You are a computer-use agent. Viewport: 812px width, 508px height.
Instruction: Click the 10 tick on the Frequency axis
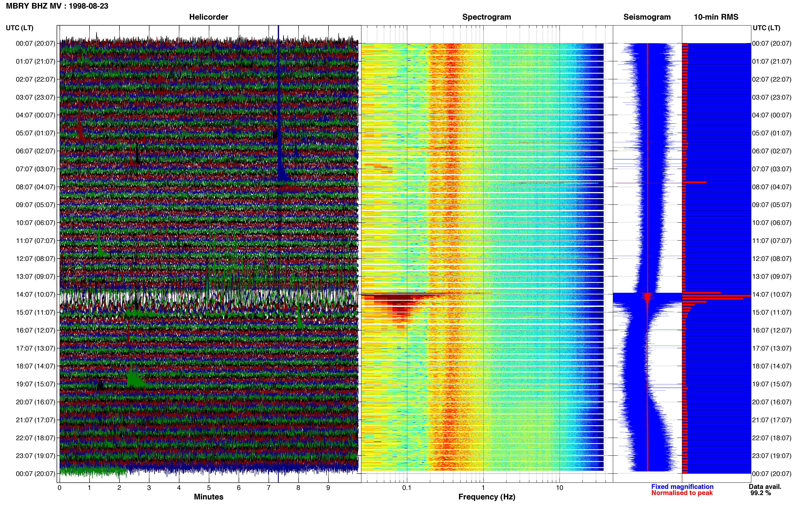(x=559, y=488)
